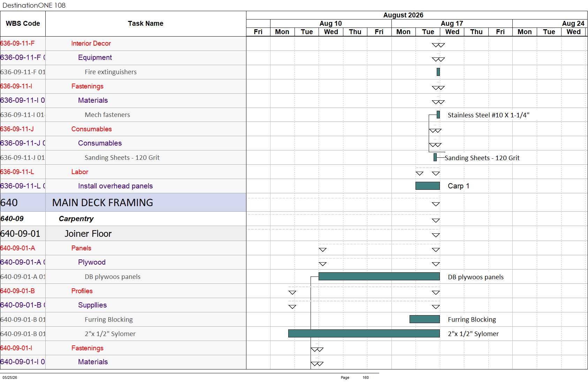The height and width of the screenshot is (382, 588).
Task: Click the Panels summary start triangle
Action: [x=323, y=250]
